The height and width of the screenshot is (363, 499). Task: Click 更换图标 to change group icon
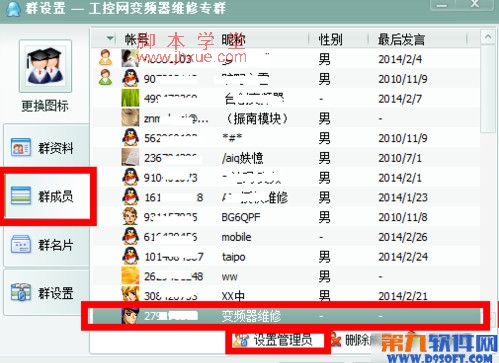(x=45, y=106)
